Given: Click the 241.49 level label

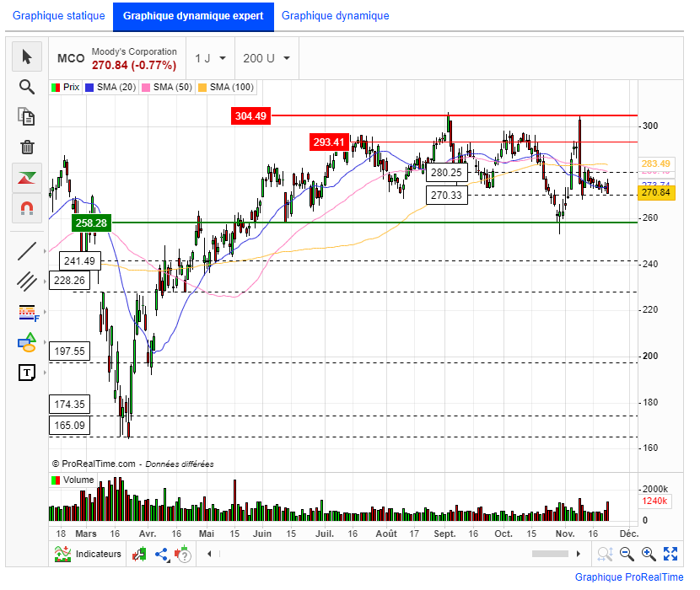Looking at the screenshot, I should pyautogui.click(x=79, y=260).
